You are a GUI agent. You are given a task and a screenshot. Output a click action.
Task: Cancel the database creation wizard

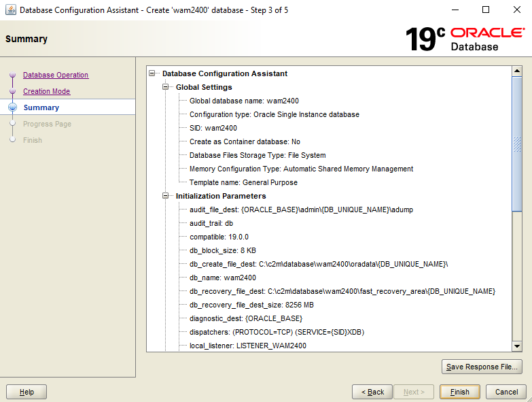coord(506,392)
